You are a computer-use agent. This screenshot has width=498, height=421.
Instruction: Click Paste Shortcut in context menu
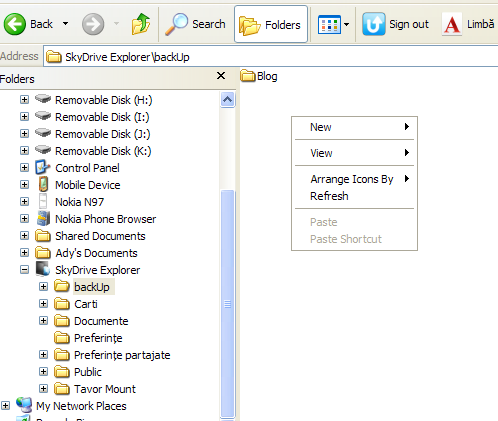point(354,239)
